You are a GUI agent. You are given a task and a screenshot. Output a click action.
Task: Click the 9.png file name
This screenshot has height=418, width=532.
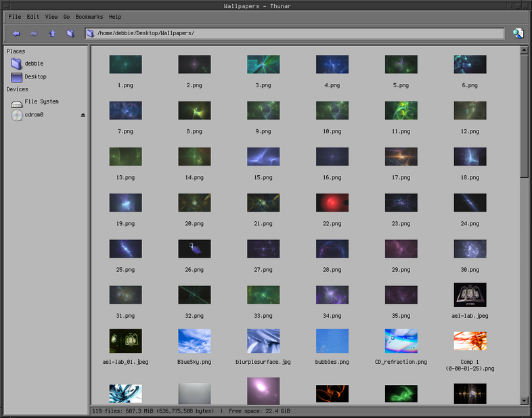click(263, 131)
